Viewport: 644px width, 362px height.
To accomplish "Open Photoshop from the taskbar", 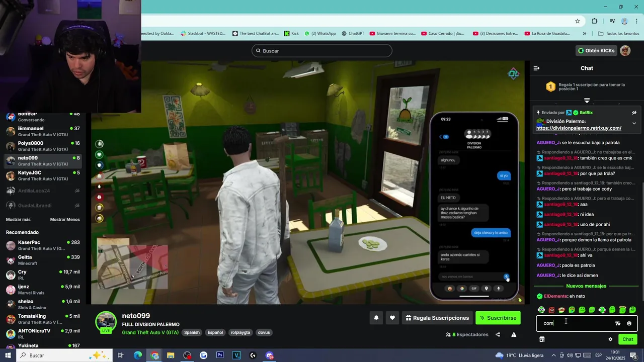I will point(220,355).
